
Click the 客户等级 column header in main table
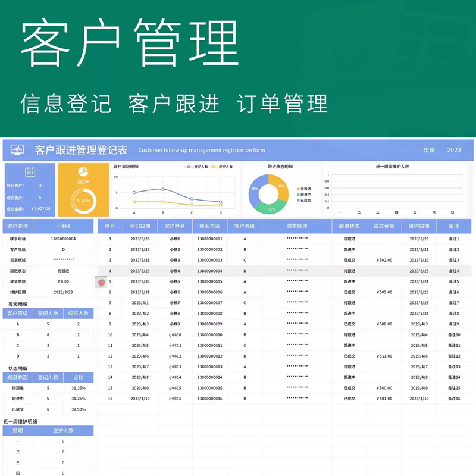click(x=245, y=226)
